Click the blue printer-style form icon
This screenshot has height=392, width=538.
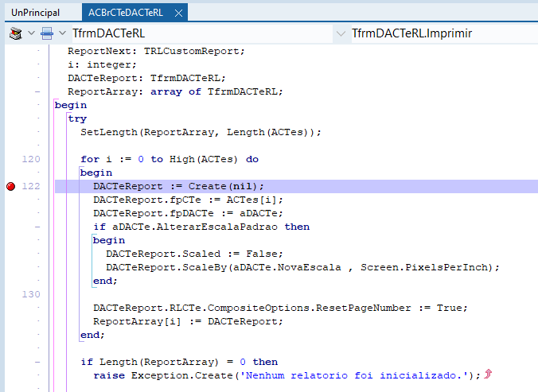pos(47,33)
